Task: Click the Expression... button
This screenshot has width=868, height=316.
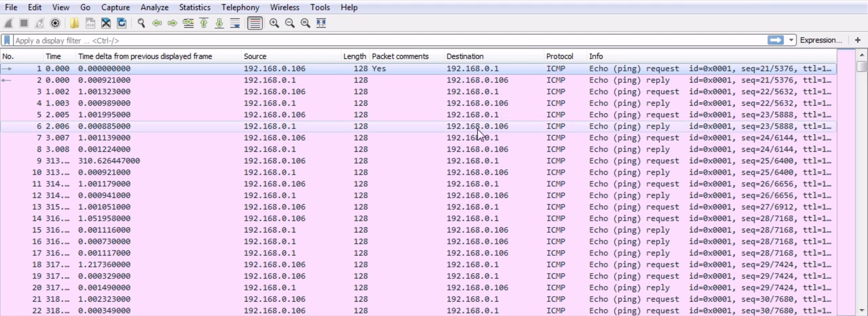Action: click(821, 40)
